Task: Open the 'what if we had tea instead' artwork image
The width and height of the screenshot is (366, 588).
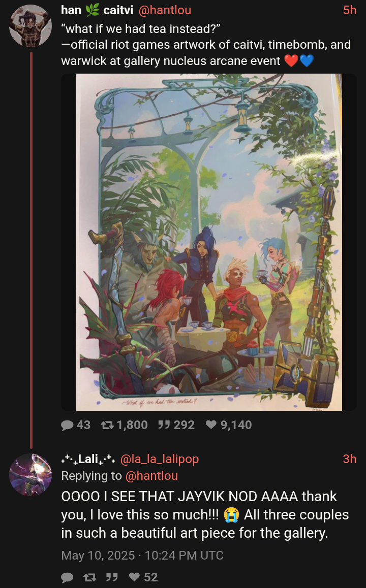Action: [x=209, y=242]
